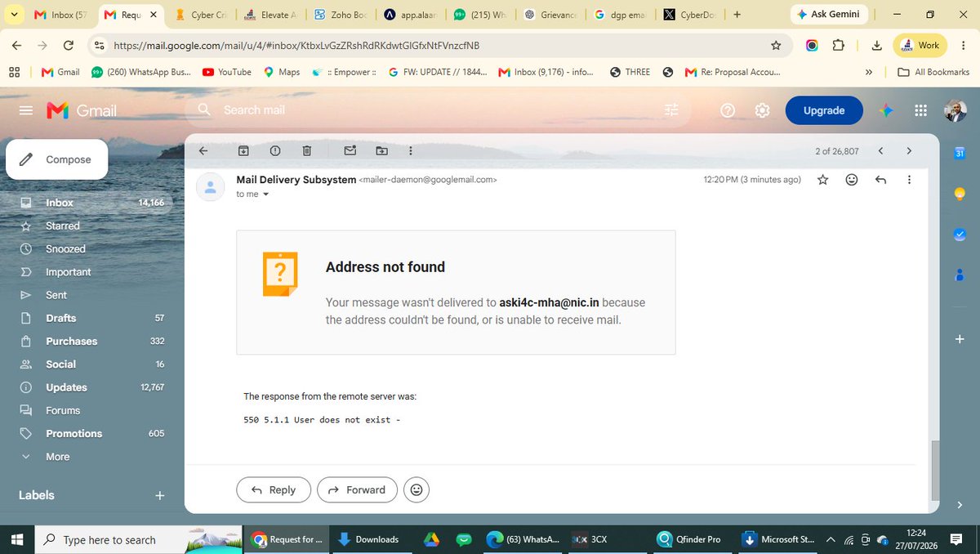Switch to Grievance browser tab
This screenshot has width=980, height=554.
pos(552,15)
